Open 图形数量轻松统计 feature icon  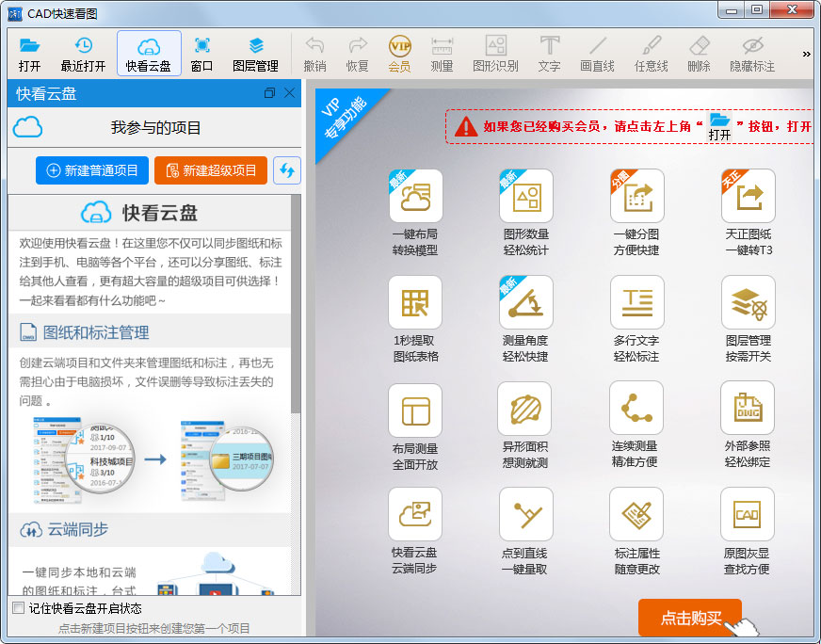coord(526,196)
